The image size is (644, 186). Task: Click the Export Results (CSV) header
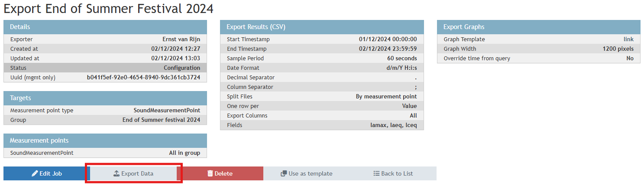322,27
